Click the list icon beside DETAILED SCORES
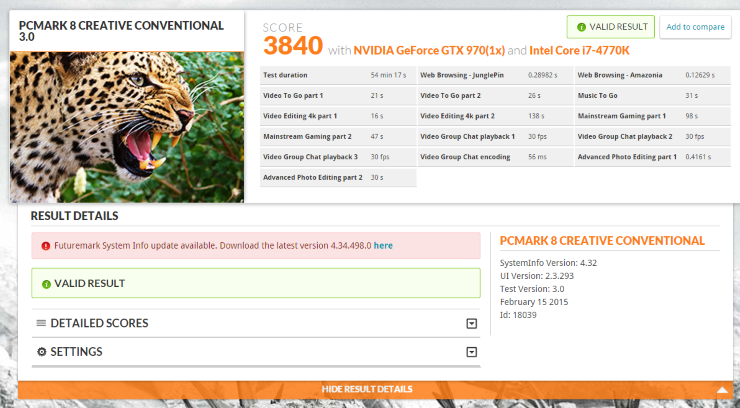 coord(42,323)
